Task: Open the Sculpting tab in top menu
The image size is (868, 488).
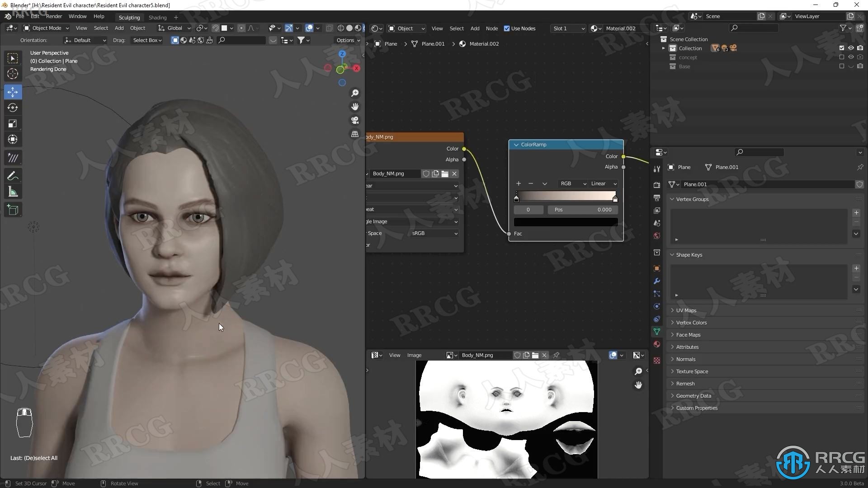Action: pyautogui.click(x=129, y=16)
